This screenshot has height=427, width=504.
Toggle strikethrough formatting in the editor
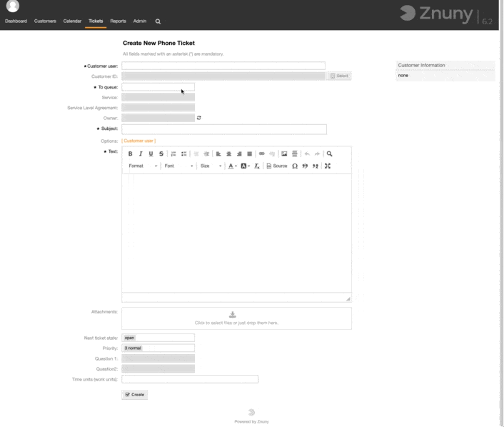[161, 154]
